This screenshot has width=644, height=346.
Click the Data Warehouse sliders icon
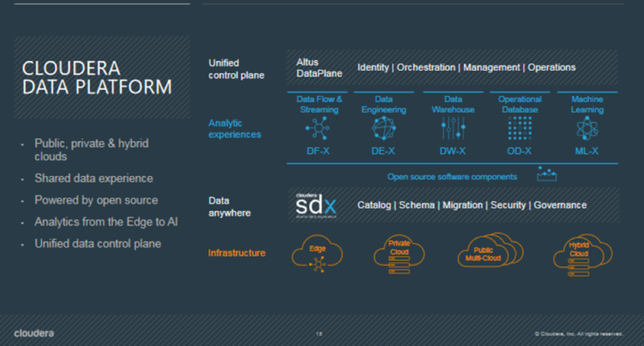click(x=453, y=128)
